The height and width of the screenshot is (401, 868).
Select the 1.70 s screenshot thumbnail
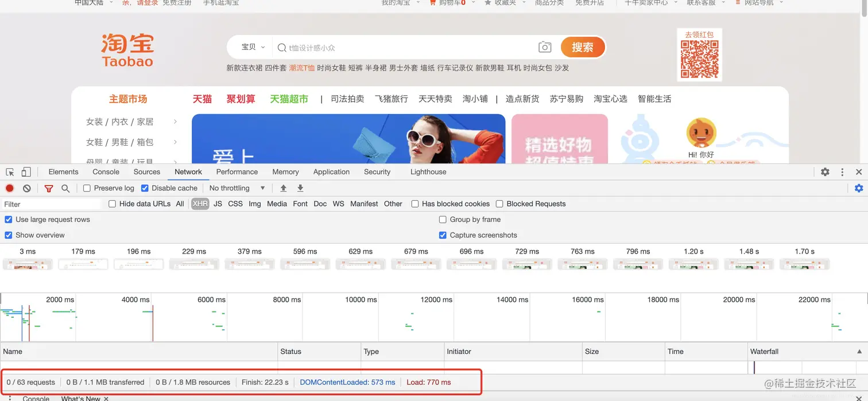coord(805,264)
